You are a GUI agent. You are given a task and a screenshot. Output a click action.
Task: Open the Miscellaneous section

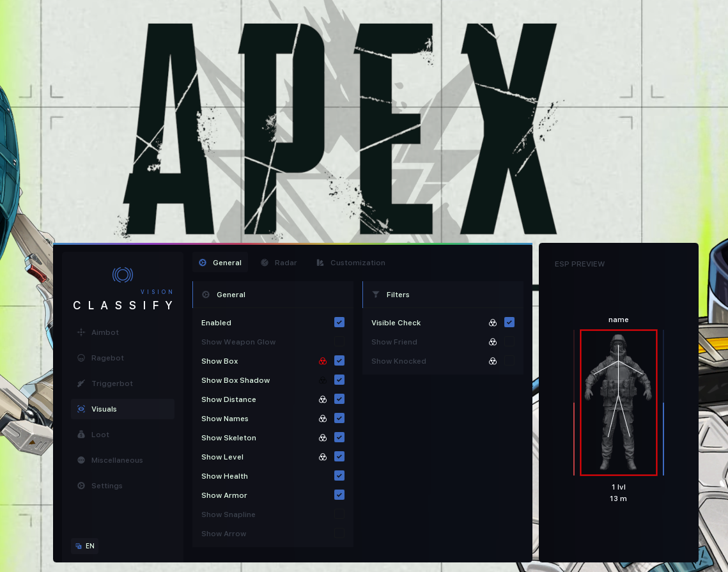coord(123,460)
